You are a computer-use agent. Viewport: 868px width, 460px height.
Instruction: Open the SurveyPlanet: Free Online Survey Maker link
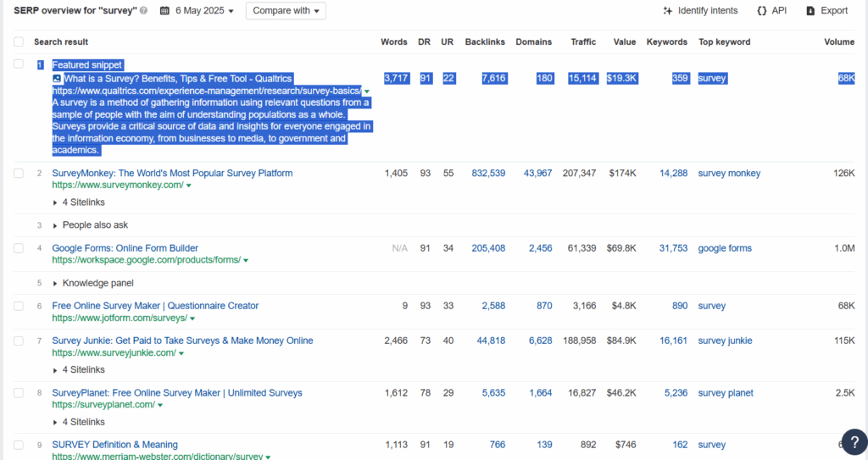177,393
